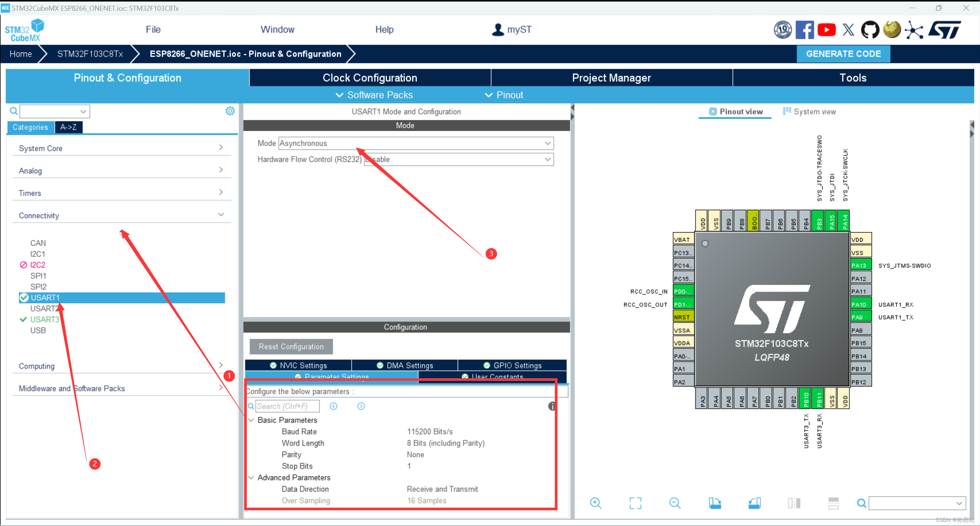Screen dimensions: 980x526
Task: Click the parameter Search (Ctrl+F) field
Action: [x=287, y=406]
